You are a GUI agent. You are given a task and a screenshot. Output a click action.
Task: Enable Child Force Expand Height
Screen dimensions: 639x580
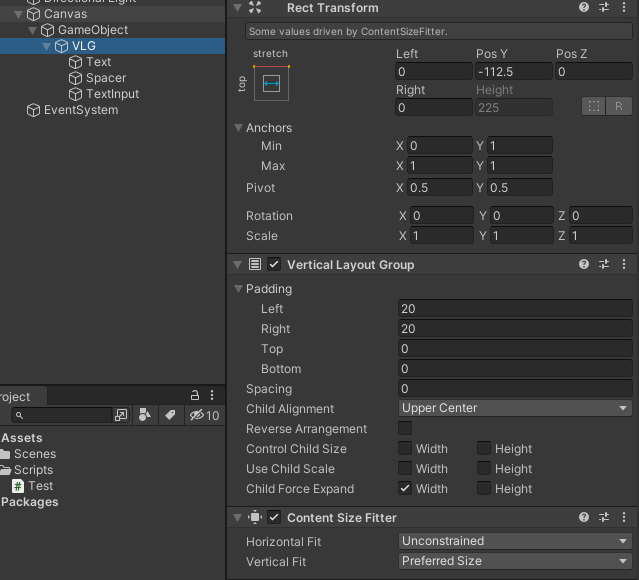pyautogui.click(x=484, y=488)
